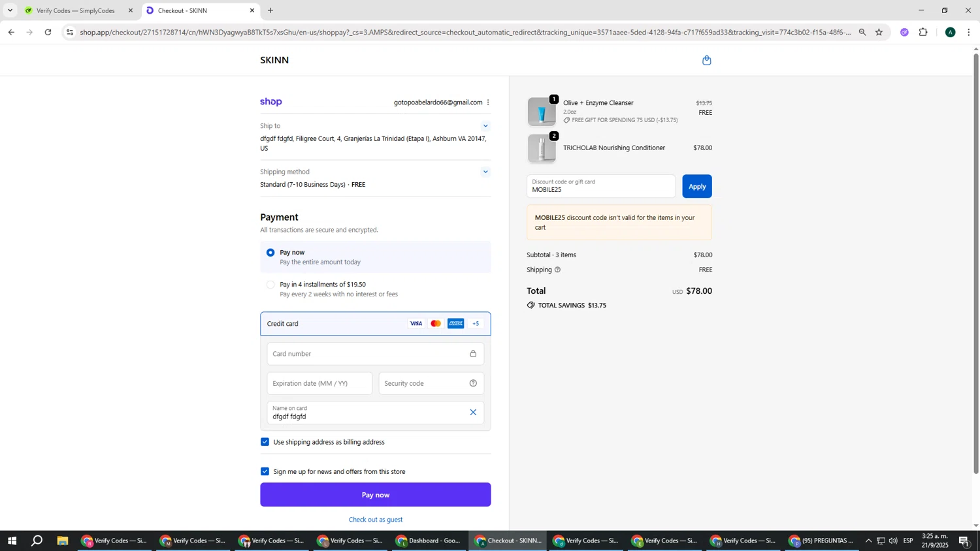The height and width of the screenshot is (551, 980).
Task: Click the zoom magnifier icon in address bar
Action: coord(862,32)
